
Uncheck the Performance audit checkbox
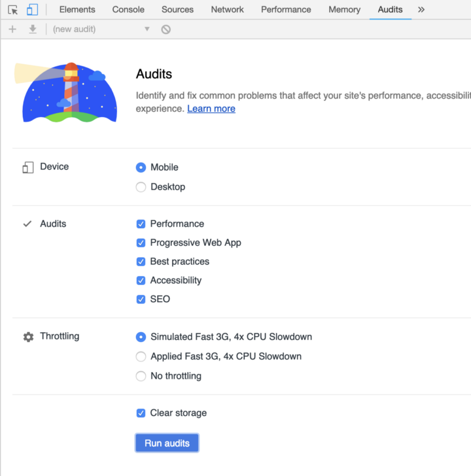[x=141, y=224]
